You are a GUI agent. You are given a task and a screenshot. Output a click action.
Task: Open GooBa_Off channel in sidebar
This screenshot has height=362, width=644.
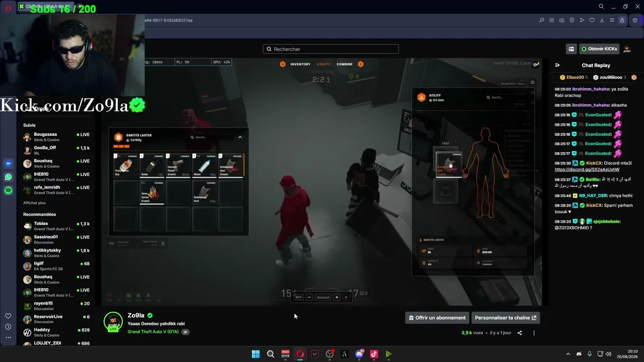pyautogui.click(x=56, y=150)
